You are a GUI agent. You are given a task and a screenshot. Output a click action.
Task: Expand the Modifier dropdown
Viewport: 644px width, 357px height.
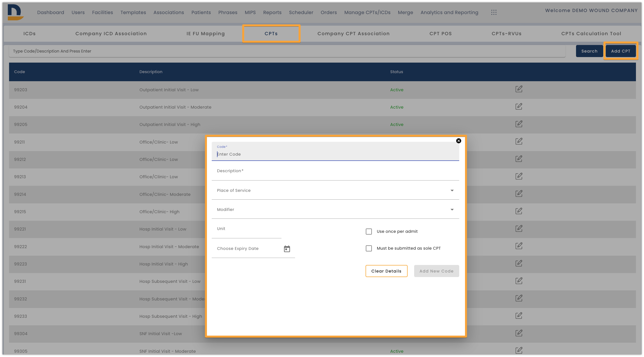(x=335, y=209)
